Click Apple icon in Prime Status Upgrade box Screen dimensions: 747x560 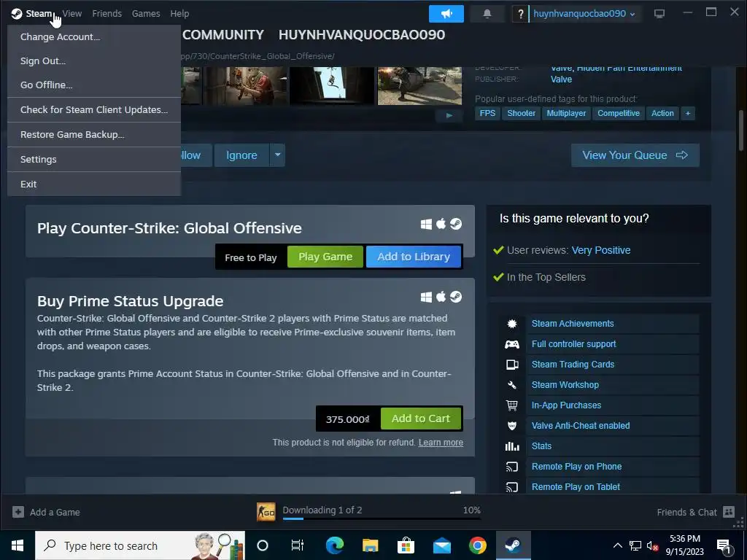click(441, 297)
